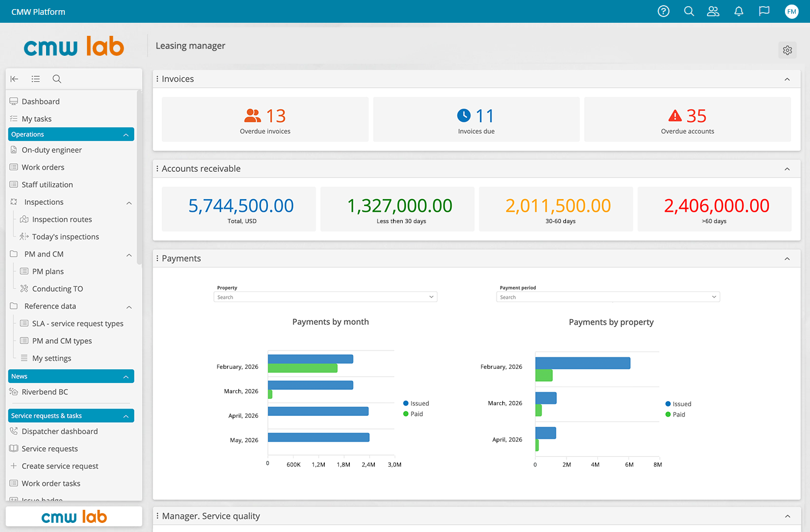
Task: Click the FM user avatar
Action: tap(792, 11)
